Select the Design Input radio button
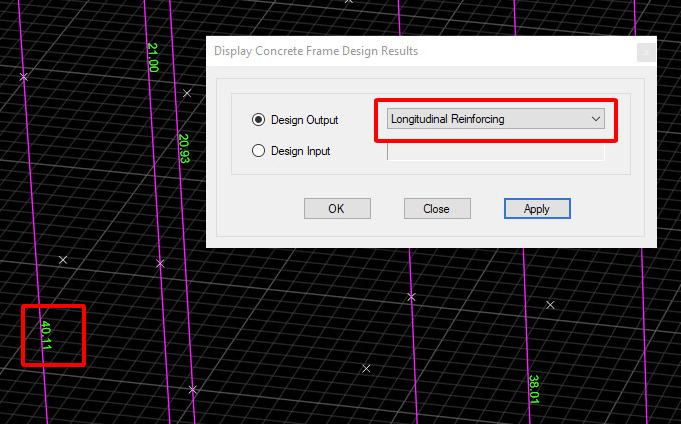Viewport: 681px width, 424px height. (x=259, y=151)
